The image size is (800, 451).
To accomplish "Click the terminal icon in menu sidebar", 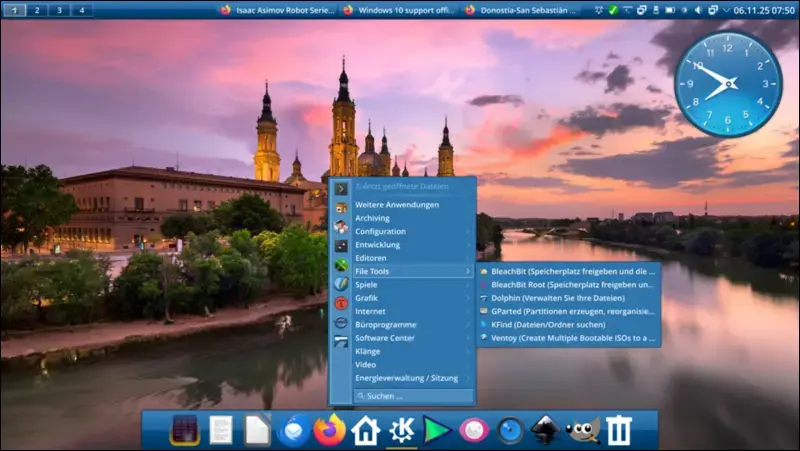I will pyautogui.click(x=341, y=187).
